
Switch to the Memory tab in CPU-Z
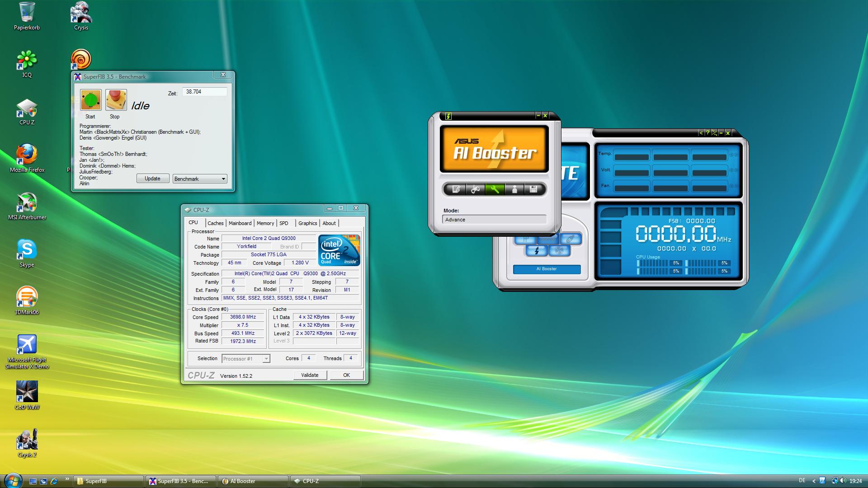(265, 223)
